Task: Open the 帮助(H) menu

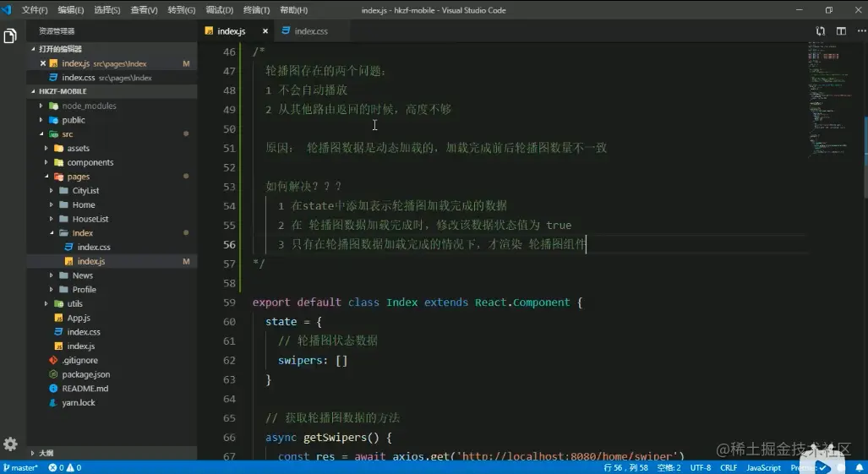Action: pyautogui.click(x=293, y=10)
